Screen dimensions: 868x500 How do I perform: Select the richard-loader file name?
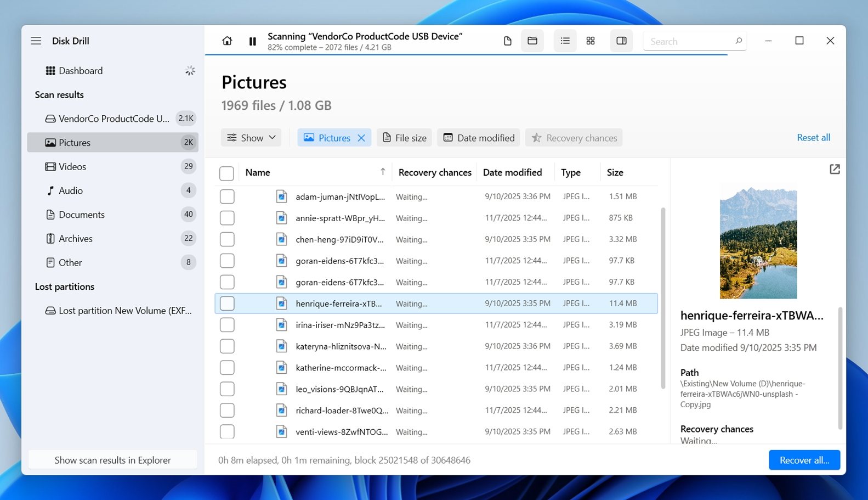342,411
